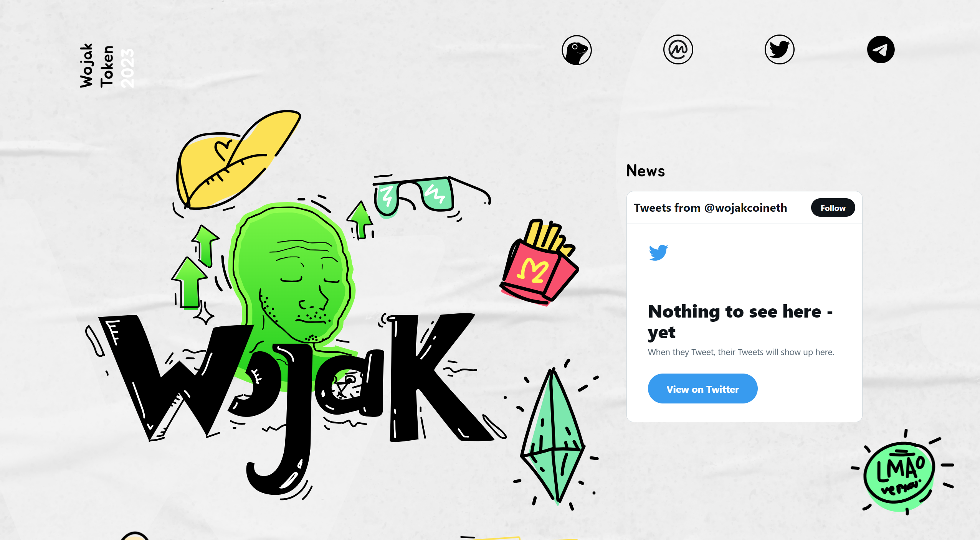Click the Nothing to see here message
Image resolution: width=980 pixels, height=540 pixels.
tap(741, 321)
